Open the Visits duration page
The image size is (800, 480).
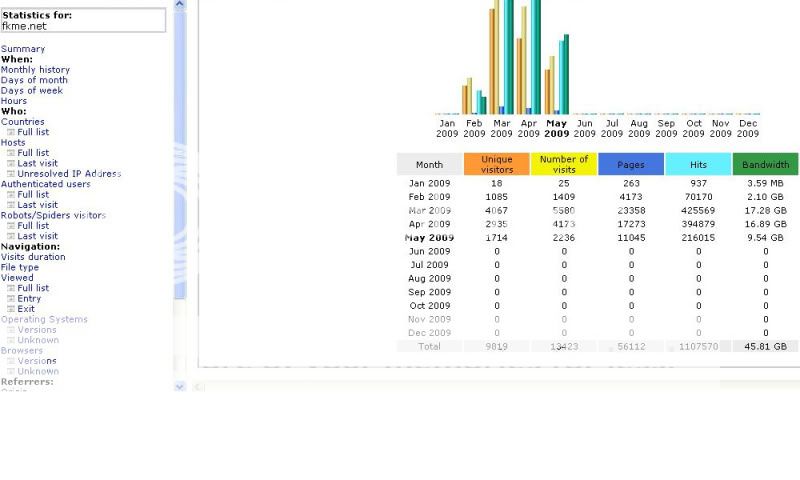[x=33, y=257]
